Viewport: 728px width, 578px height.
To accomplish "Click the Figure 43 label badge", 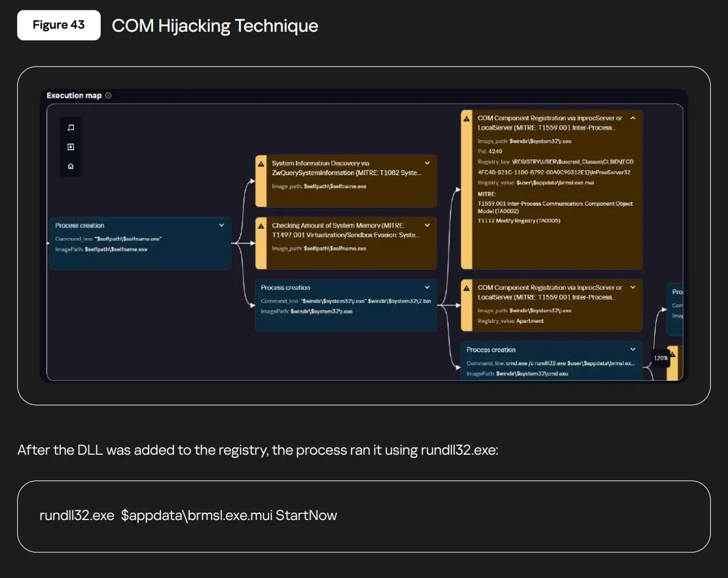I will click(59, 25).
